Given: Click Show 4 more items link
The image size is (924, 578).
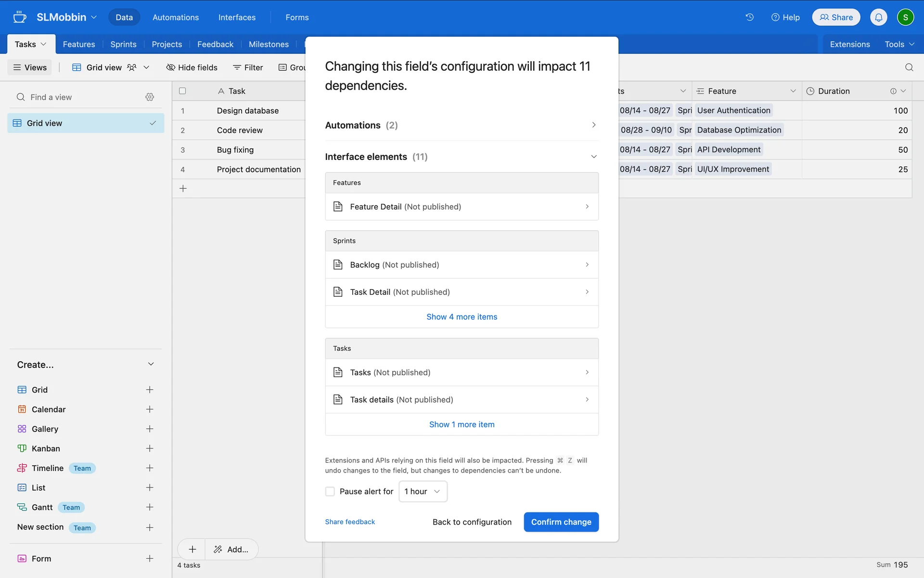Looking at the screenshot, I should (462, 317).
